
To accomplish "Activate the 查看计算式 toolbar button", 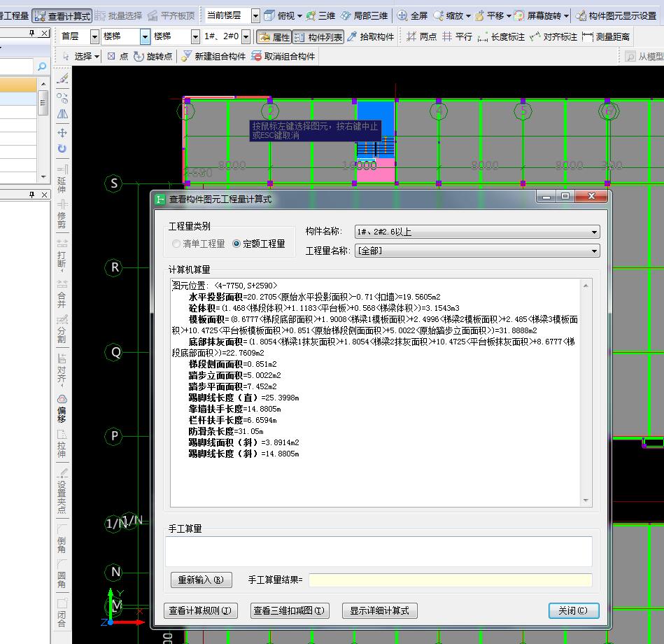I will [62, 16].
